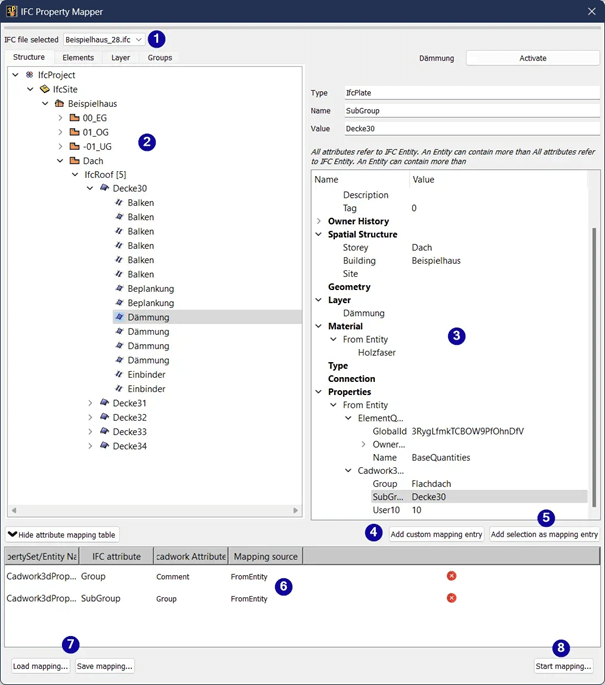
Task: Click the Decke30 element icon
Action: pos(104,188)
